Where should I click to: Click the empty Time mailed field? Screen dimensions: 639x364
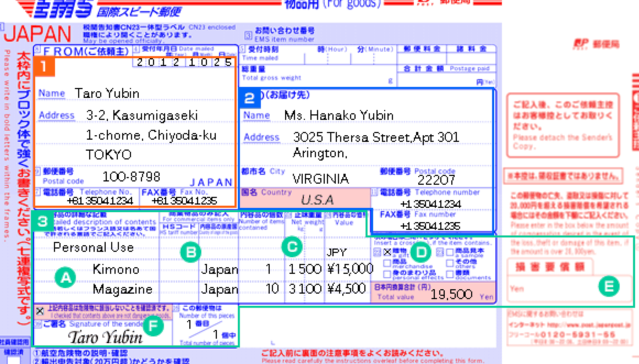pos(318,58)
